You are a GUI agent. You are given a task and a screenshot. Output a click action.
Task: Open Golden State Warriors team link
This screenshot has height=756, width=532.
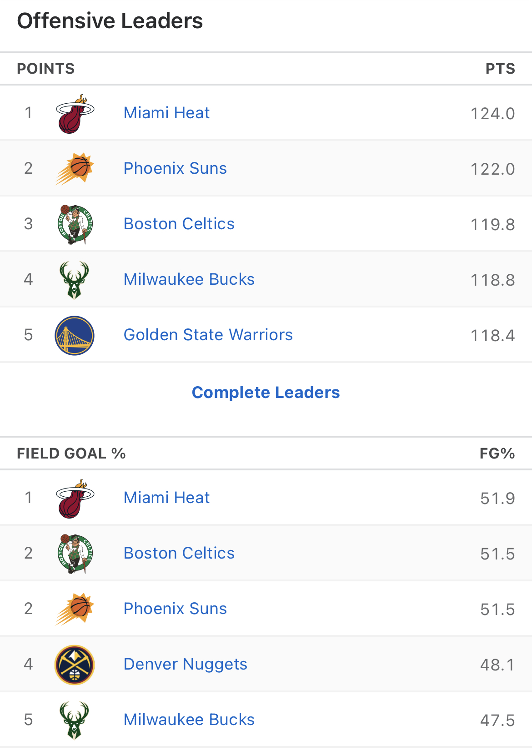click(208, 335)
